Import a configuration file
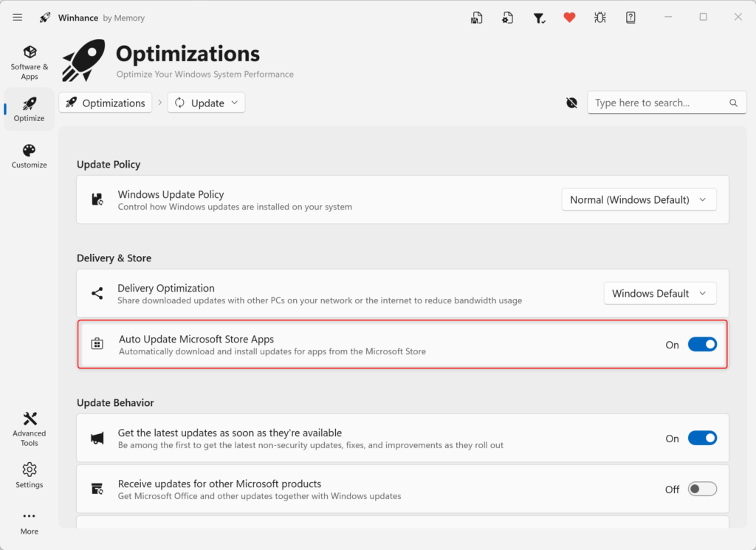This screenshot has width=756, height=550. pyautogui.click(x=507, y=16)
